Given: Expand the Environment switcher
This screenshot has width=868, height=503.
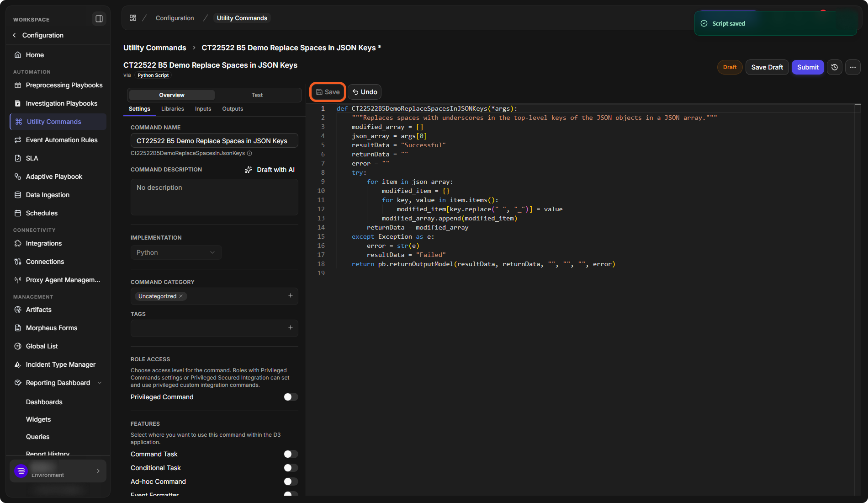Looking at the screenshot, I should pos(58,471).
